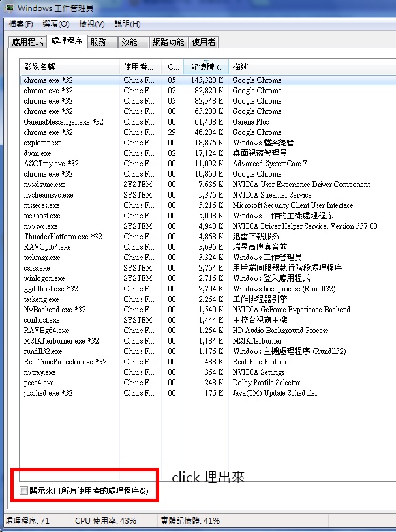Select the csrss.exe process
The height and width of the screenshot is (532, 396).
207,268
